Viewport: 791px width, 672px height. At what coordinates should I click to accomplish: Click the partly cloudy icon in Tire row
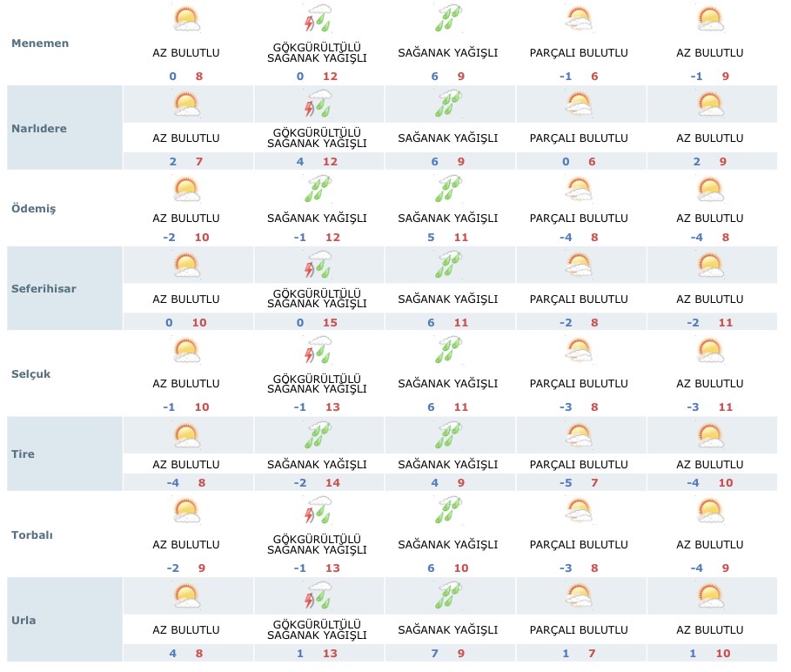coord(579,434)
